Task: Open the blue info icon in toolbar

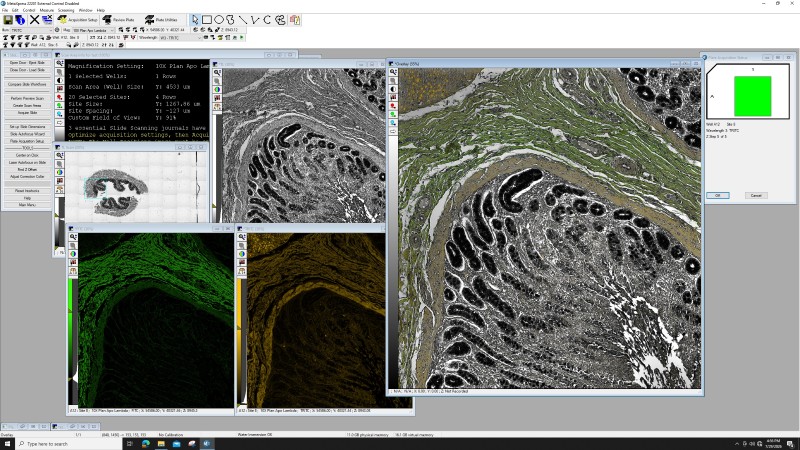Action: [20, 20]
